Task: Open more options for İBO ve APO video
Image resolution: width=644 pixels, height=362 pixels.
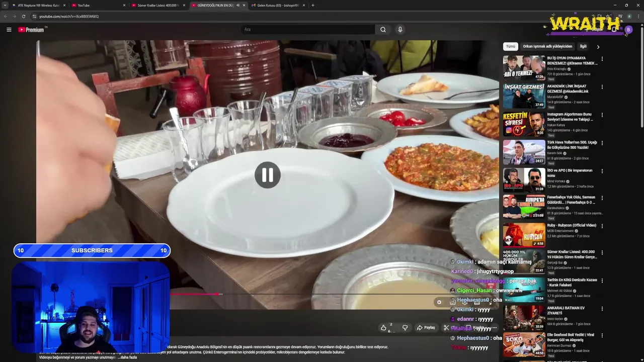Action: point(602,171)
